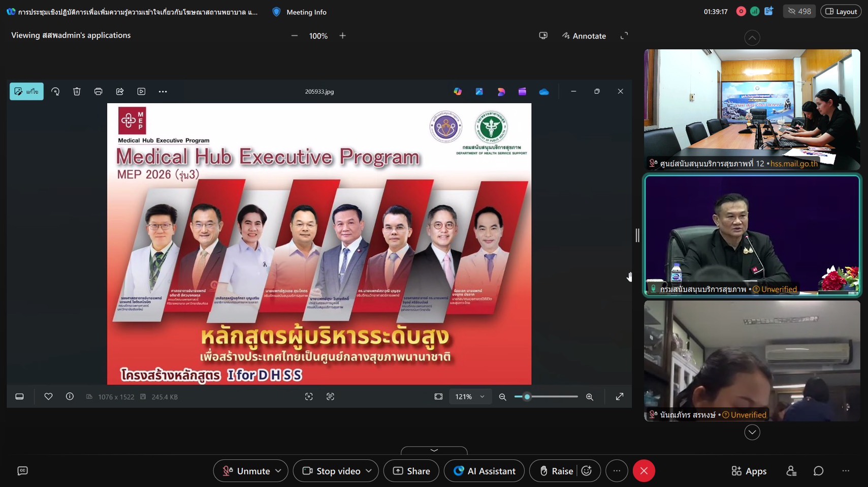
Task: Open the AI Assistant
Action: coord(484,471)
